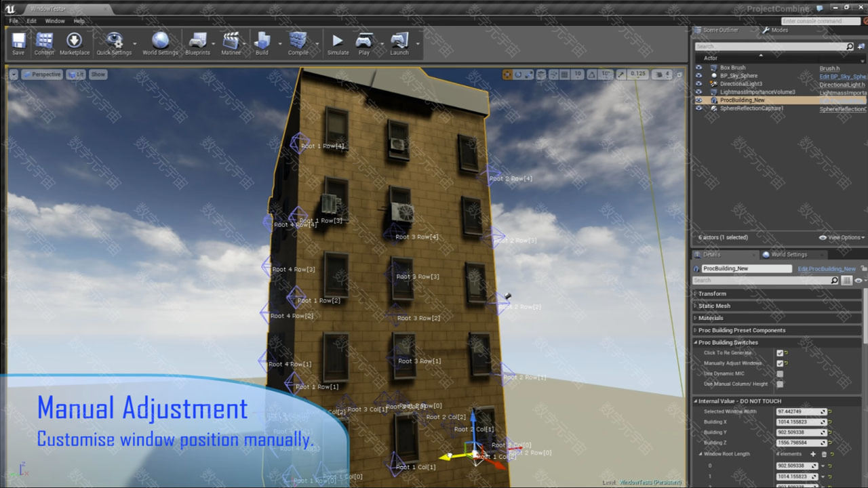Toggle scale snapping icon in viewport
Viewport: 868px width, 488px height.
[x=621, y=75]
